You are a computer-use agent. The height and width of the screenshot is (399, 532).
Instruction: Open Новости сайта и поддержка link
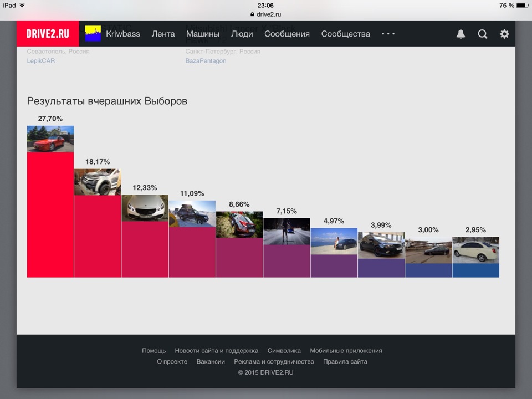(217, 350)
